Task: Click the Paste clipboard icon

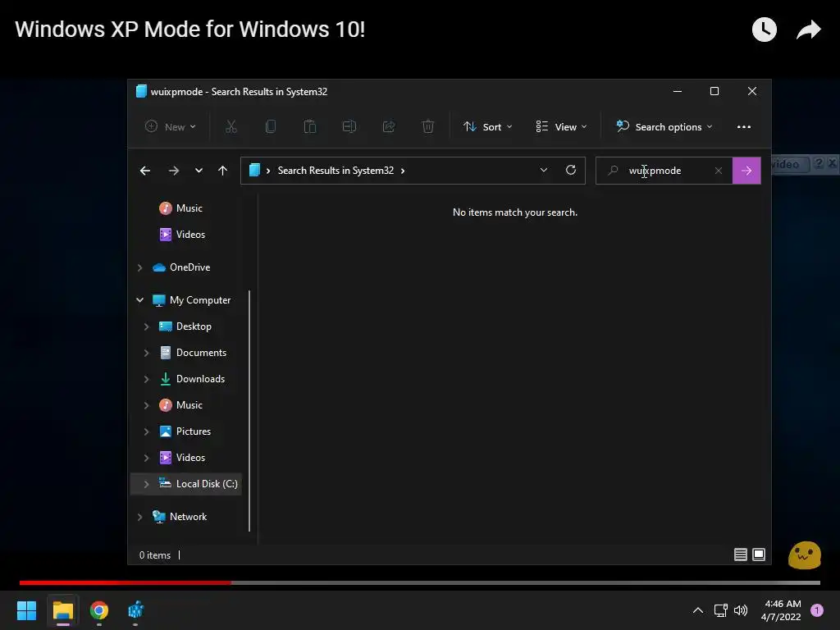Action: pos(309,127)
